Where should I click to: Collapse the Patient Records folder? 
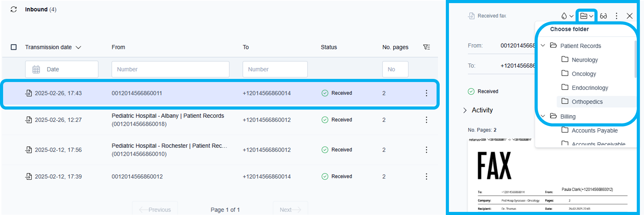coord(543,46)
